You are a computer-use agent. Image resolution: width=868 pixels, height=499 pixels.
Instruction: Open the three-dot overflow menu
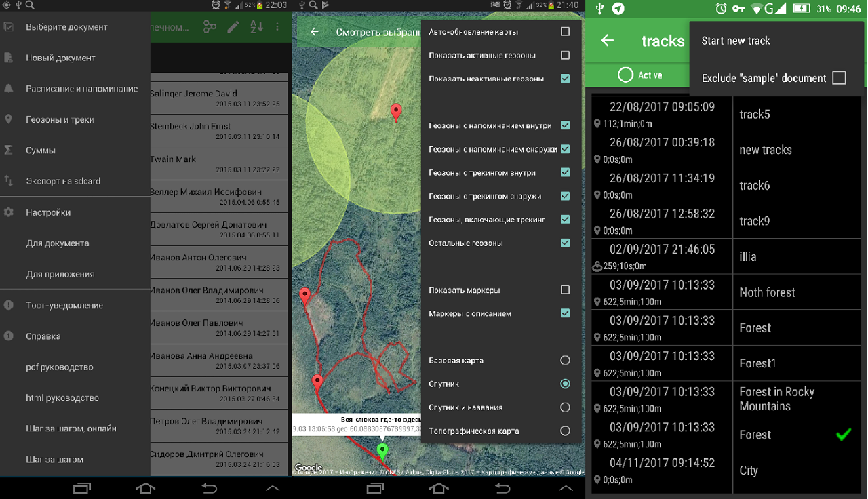(x=277, y=27)
